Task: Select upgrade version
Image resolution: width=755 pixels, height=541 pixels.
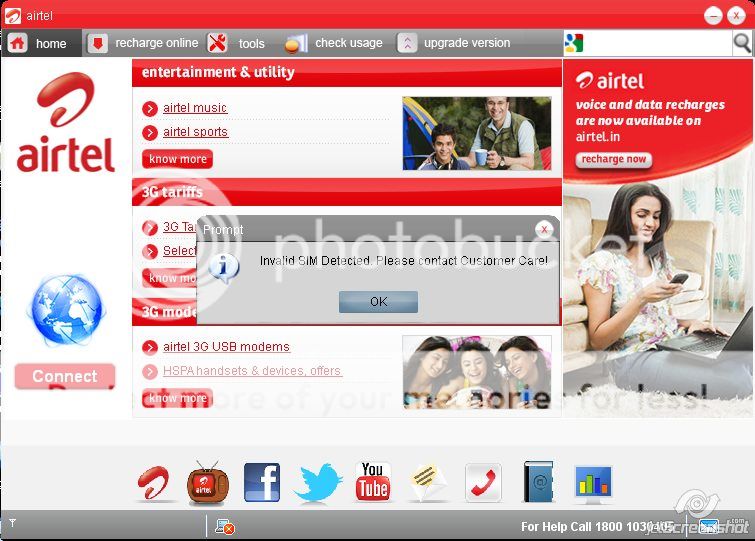Action: [x=454, y=43]
